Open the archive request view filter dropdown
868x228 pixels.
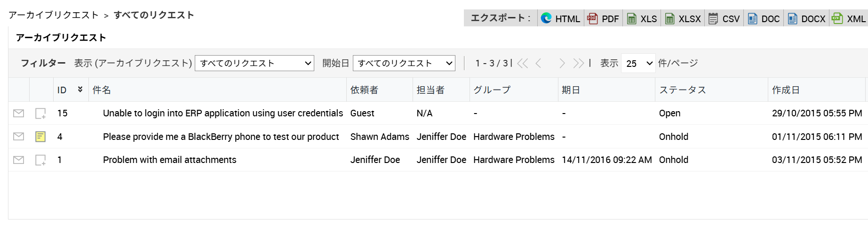tap(255, 63)
